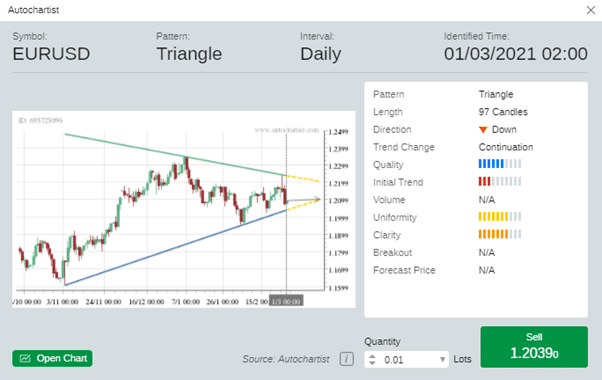This screenshot has height=380, width=602.
Task: Close the Autochartist dialog
Action: pyautogui.click(x=590, y=10)
